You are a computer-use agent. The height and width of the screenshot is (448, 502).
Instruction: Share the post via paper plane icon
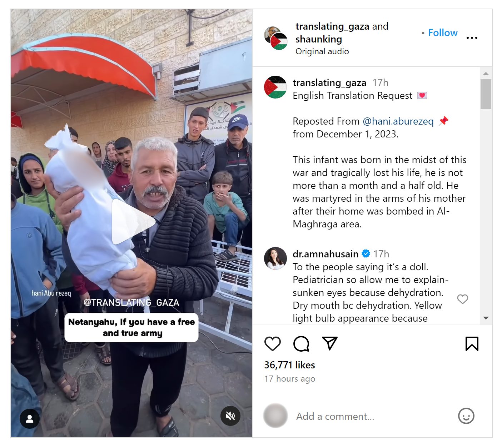329,343
